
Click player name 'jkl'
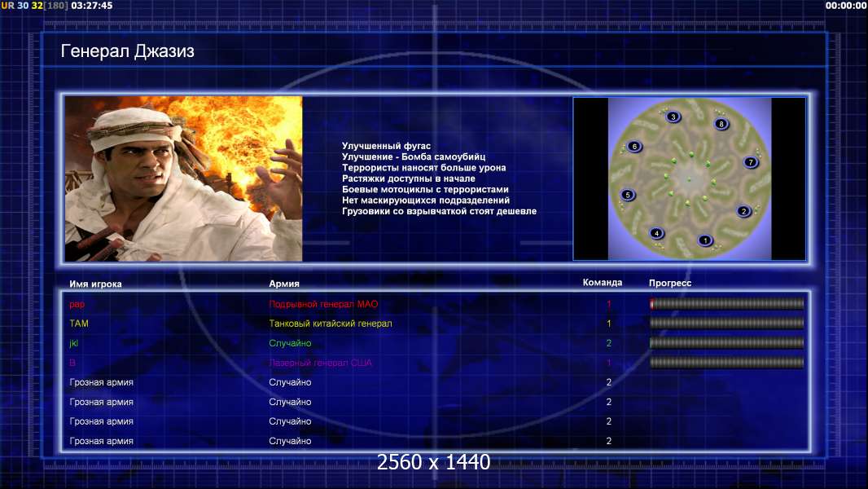[73, 343]
